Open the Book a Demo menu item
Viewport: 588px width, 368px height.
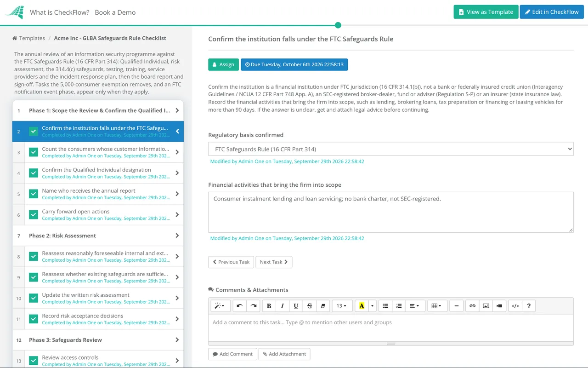coord(115,12)
